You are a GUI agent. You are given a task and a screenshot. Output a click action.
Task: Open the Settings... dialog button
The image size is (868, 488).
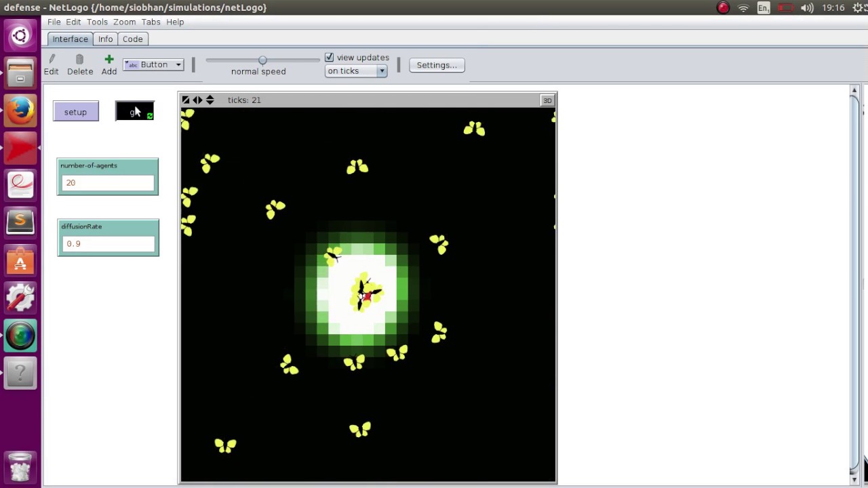tap(437, 65)
